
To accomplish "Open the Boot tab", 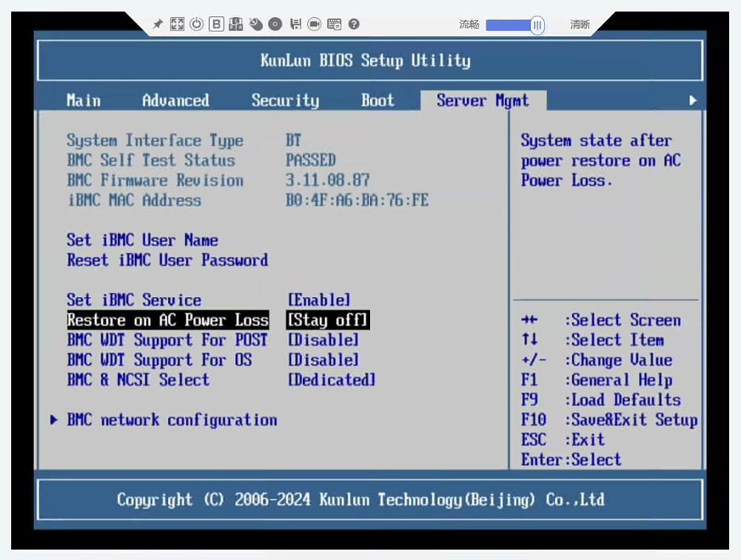I will pos(378,100).
